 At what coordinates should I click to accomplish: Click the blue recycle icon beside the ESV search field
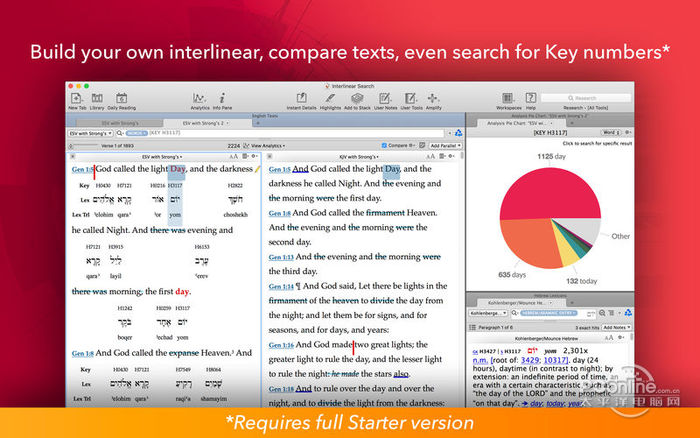458,133
